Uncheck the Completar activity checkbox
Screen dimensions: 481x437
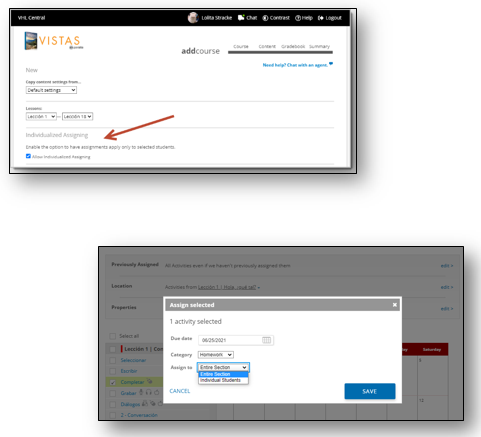click(113, 382)
